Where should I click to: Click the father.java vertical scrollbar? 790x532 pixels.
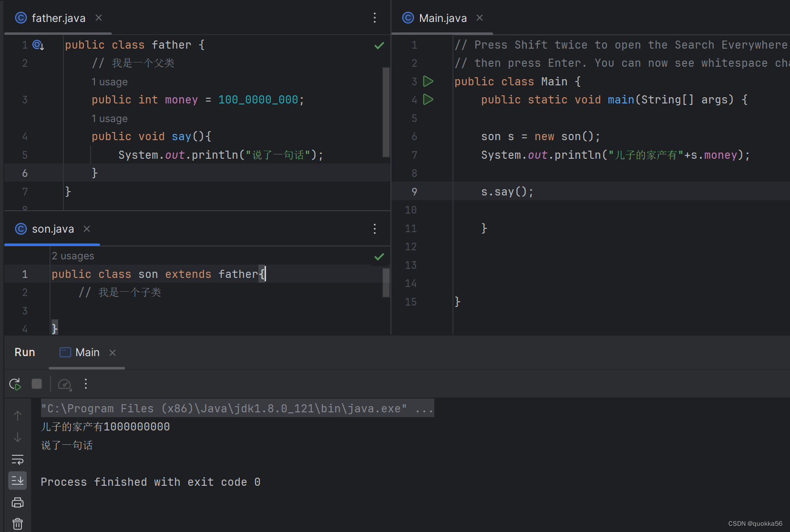[x=386, y=112]
